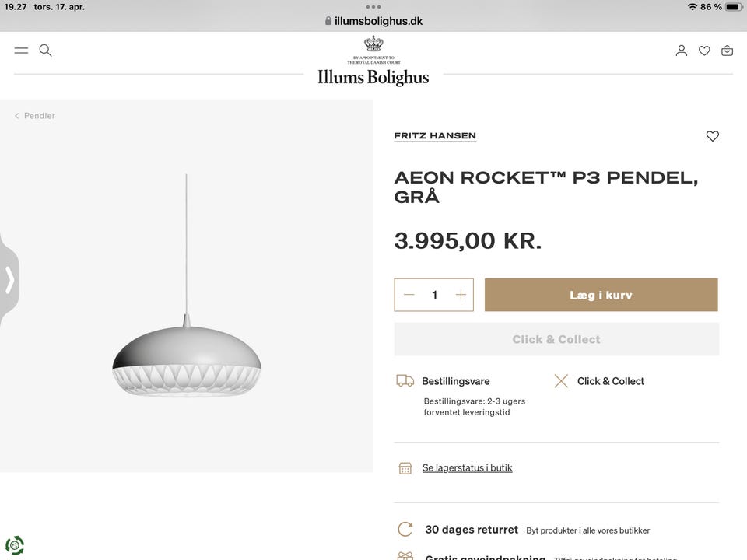Add product to wishlist heart
Viewport: 747px width, 560px height.
pos(712,136)
